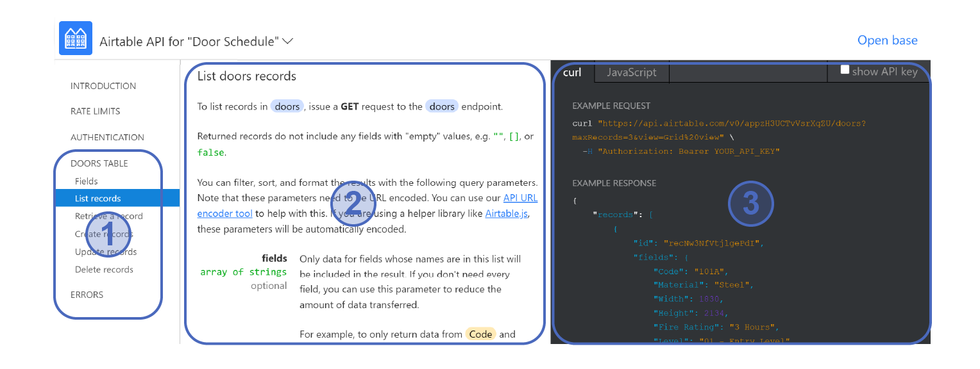The width and height of the screenshot is (980, 369).
Task: Enable the show API key checkbox
Action: pos(845,70)
